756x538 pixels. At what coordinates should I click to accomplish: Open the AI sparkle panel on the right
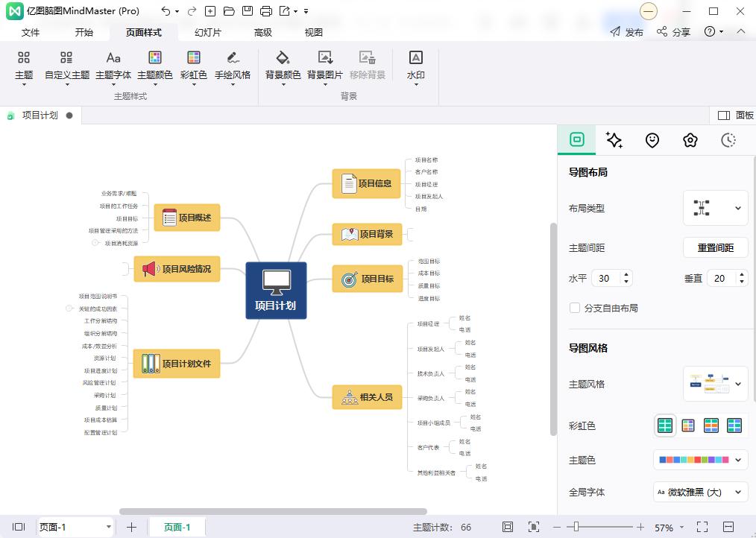(614, 139)
